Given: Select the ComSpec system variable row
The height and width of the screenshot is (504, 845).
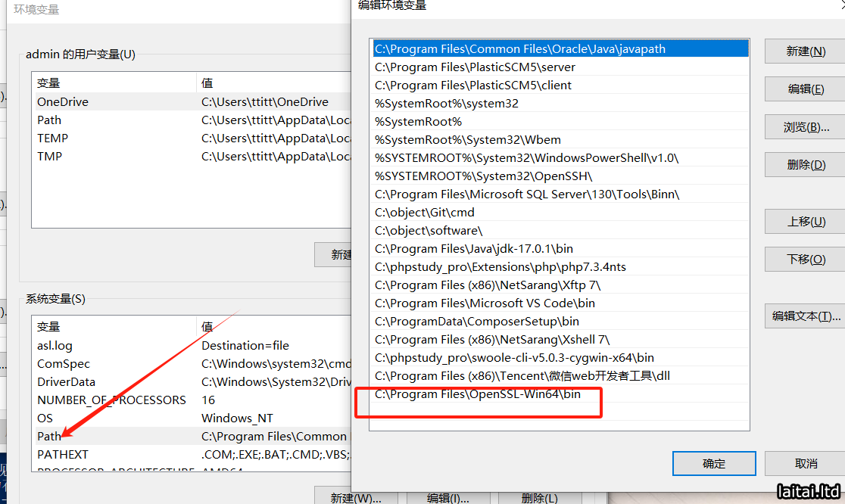Looking at the screenshot, I should coord(64,364).
